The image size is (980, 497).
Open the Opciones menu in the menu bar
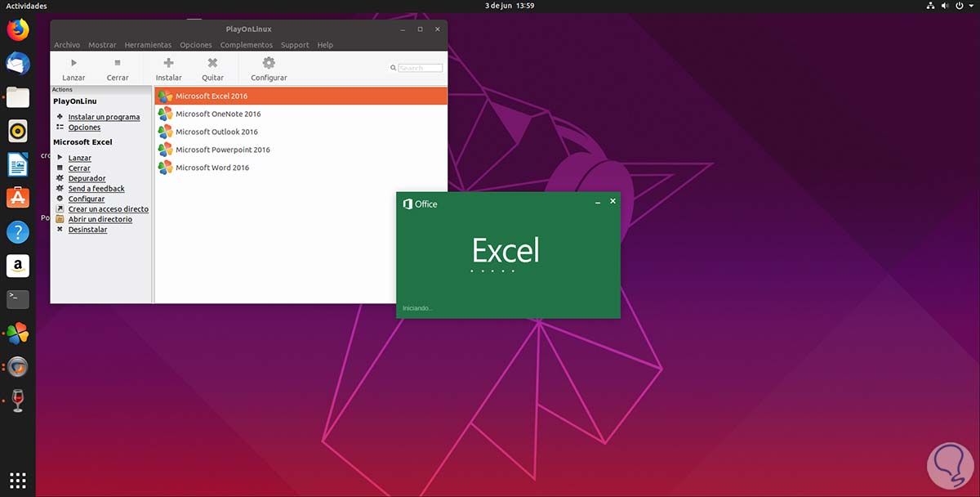click(x=196, y=45)
